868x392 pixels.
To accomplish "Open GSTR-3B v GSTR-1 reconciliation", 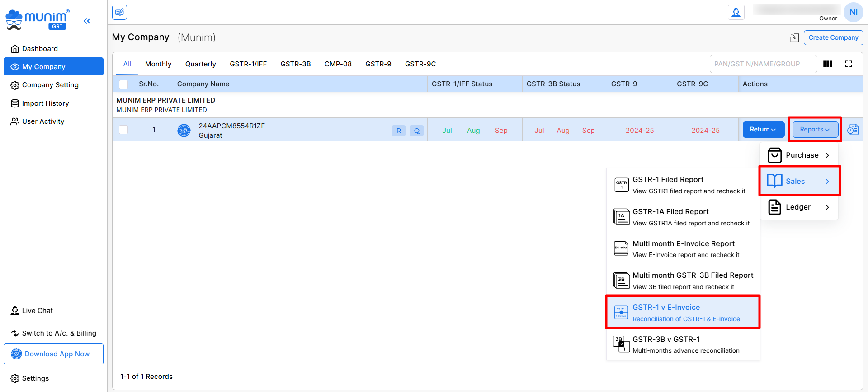I will 683,344.
